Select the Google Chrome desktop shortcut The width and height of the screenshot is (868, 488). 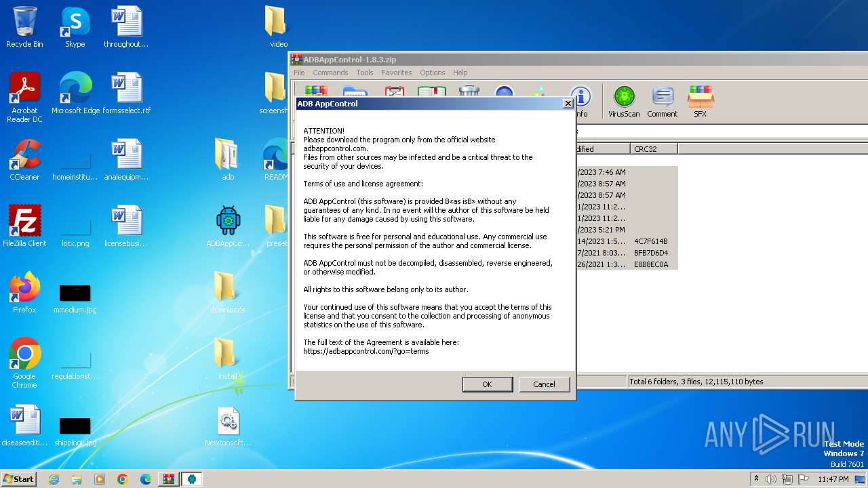point(24,363)
